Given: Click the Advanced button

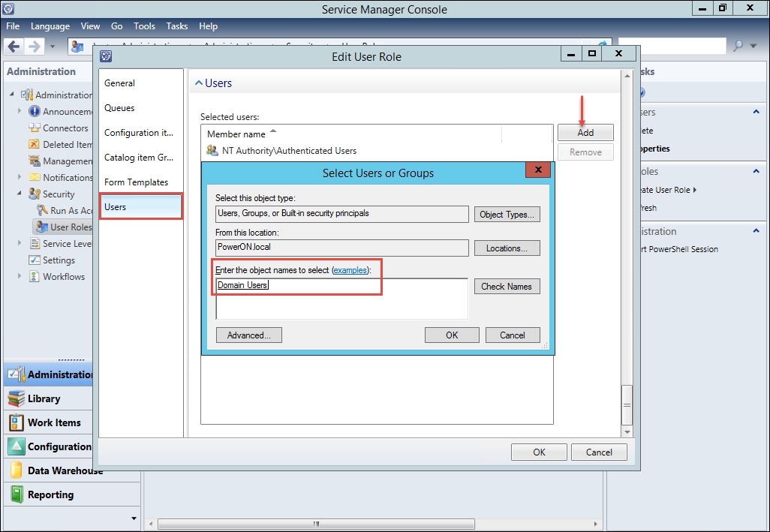Looking at the screenshot, I should pyautogui.click(x=249, y=335).
